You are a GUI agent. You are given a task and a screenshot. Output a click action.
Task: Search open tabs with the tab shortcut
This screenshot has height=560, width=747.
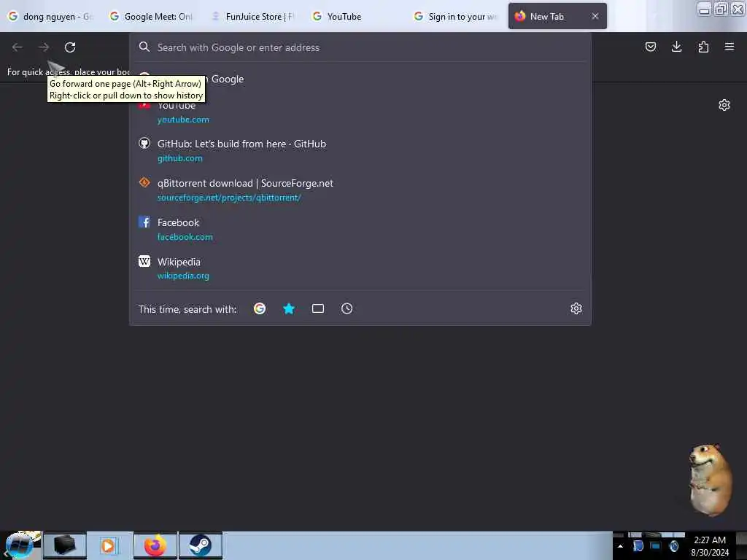(318, 308)
